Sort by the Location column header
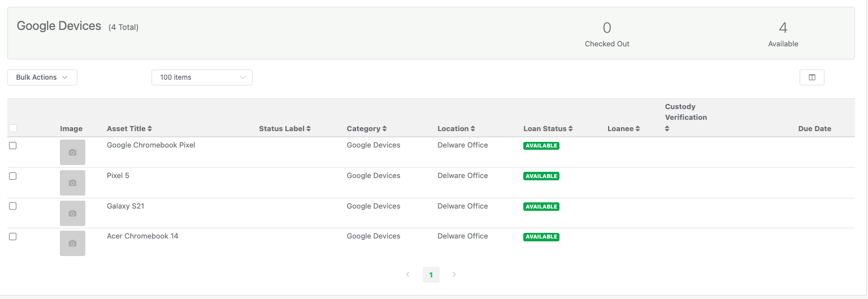Image resolution: width=868 pixels, height=299 pixels. [456, 129]
